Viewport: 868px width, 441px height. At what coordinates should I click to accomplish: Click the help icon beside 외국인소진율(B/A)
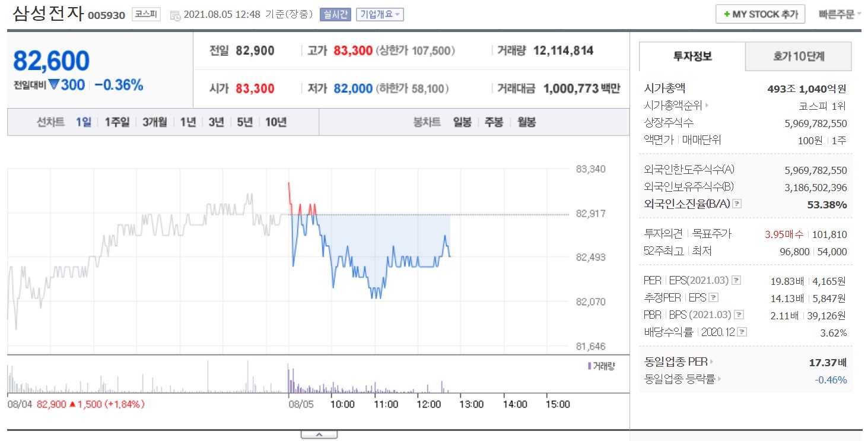(737, 204)
